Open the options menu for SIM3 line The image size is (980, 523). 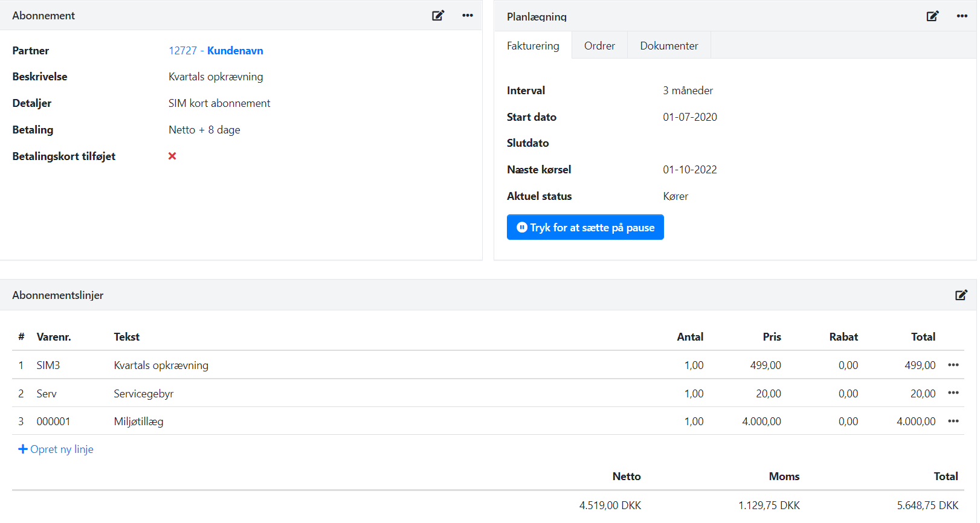point(953,365)
